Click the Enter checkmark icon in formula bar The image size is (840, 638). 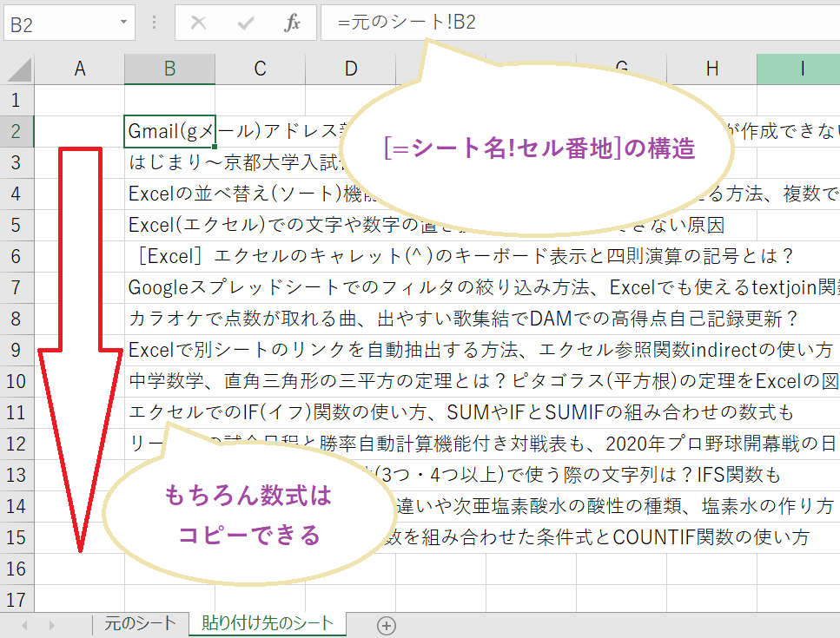(x=246, y=23)
